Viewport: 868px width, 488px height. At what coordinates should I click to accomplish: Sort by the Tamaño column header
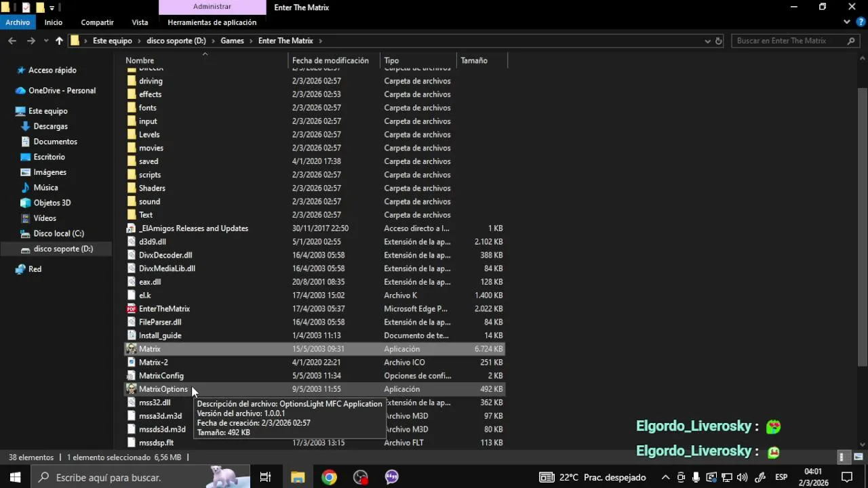click(x=481, y=60)
